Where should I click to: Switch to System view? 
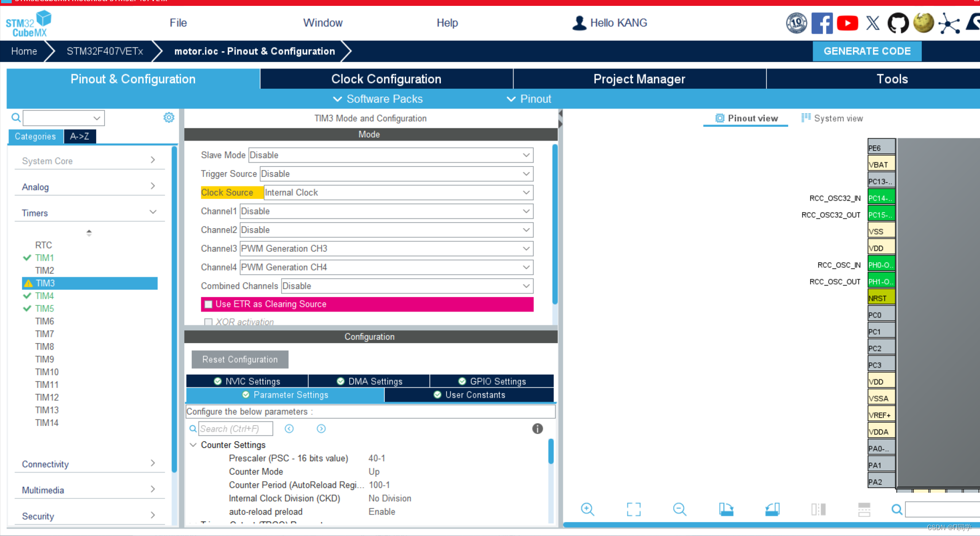point(832,118)
